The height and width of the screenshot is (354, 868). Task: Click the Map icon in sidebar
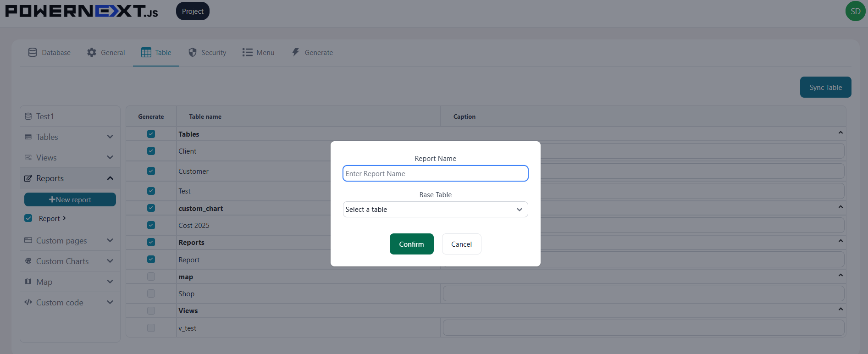coord(28,282)
